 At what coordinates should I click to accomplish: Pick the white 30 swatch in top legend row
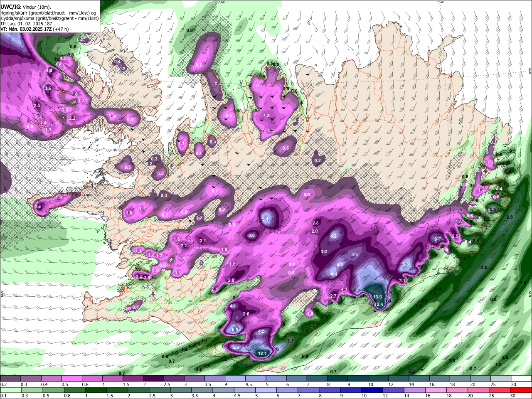(x=521, y=379)
